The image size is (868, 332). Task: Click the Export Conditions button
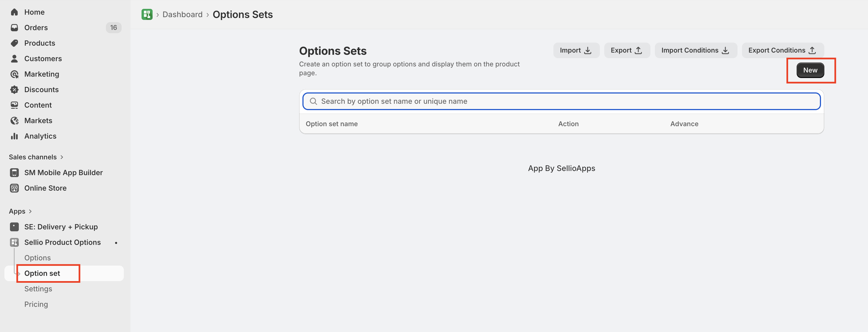(782, 50)
